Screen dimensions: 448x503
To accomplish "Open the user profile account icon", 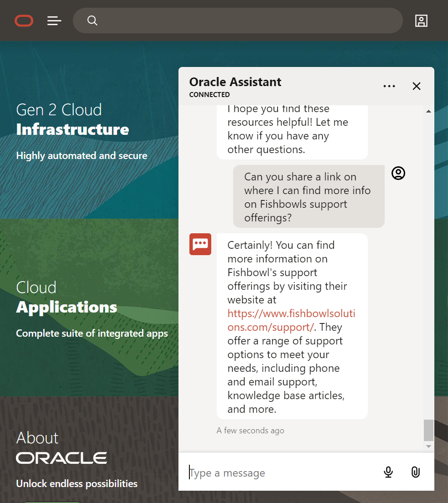I will (x=421, y=21).
